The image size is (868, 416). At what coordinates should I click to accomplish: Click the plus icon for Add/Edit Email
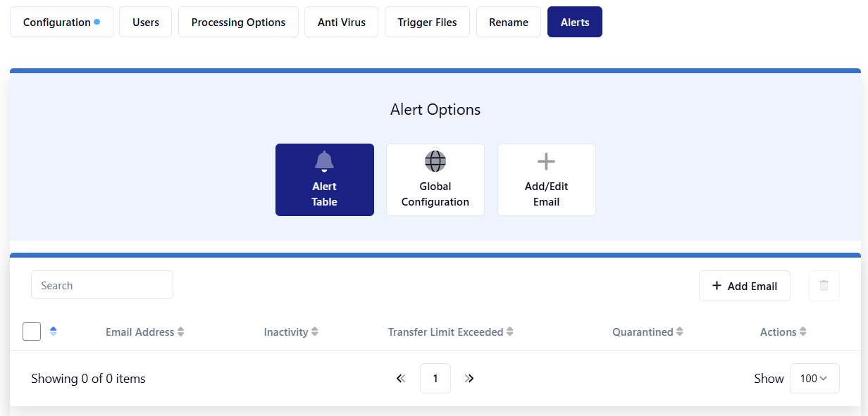546,162
